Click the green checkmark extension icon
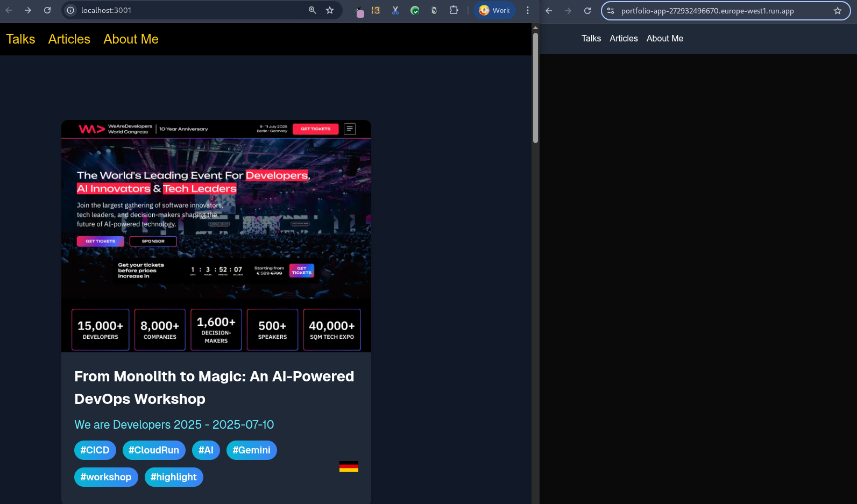This screenshot has width=857, height=504. pyautogui.click(x=415, y=10)
